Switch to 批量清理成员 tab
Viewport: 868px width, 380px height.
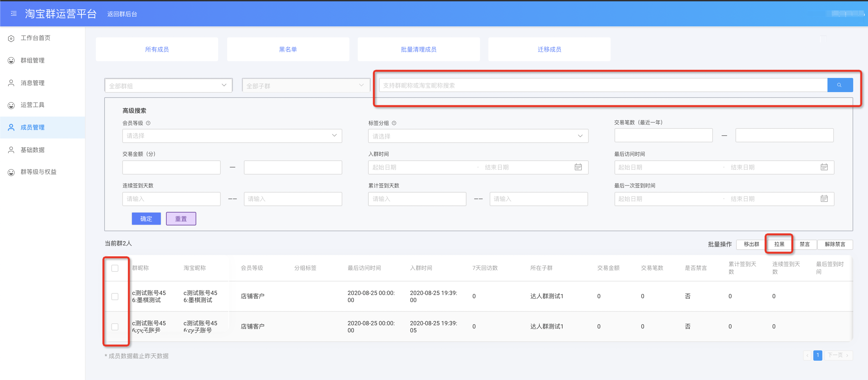419,49
